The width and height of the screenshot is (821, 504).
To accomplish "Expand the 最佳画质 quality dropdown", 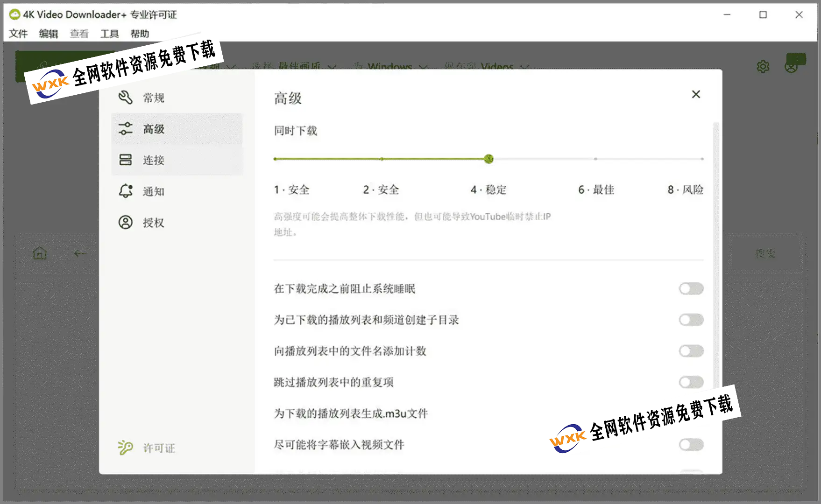I will [x=307, y=66].
